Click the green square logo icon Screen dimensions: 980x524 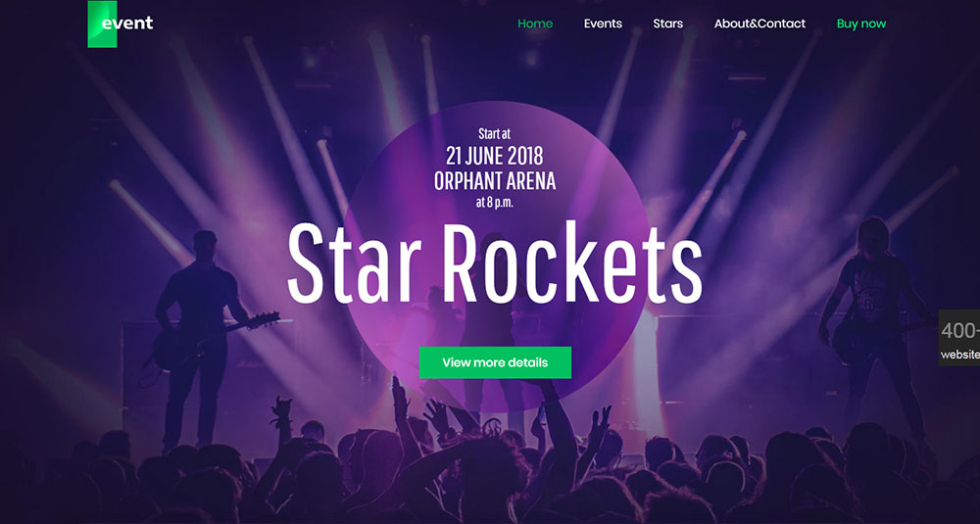(102, 24)
